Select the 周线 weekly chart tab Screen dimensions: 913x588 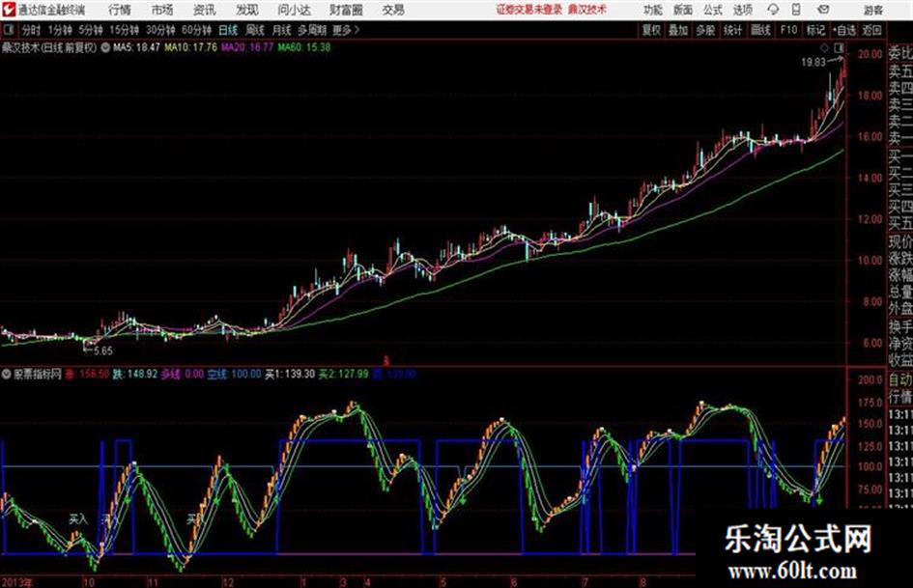255,30
